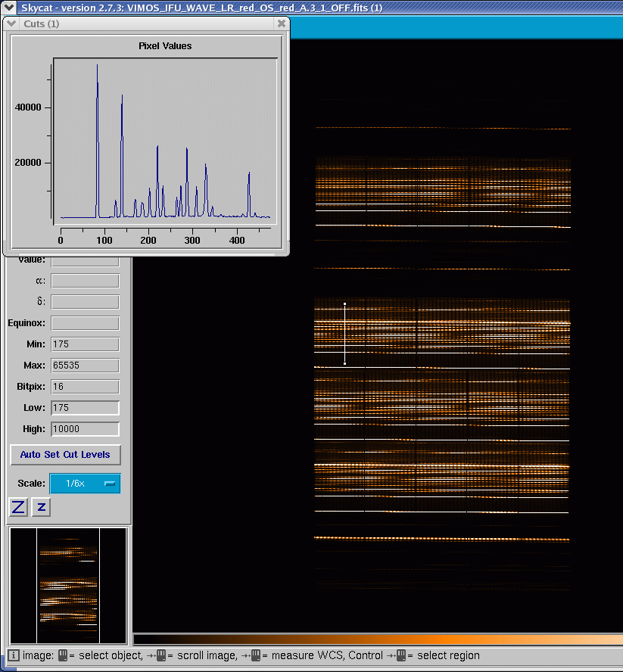Click the δ declination field
This screenshot has width=623, height=672.
(85, 302)
